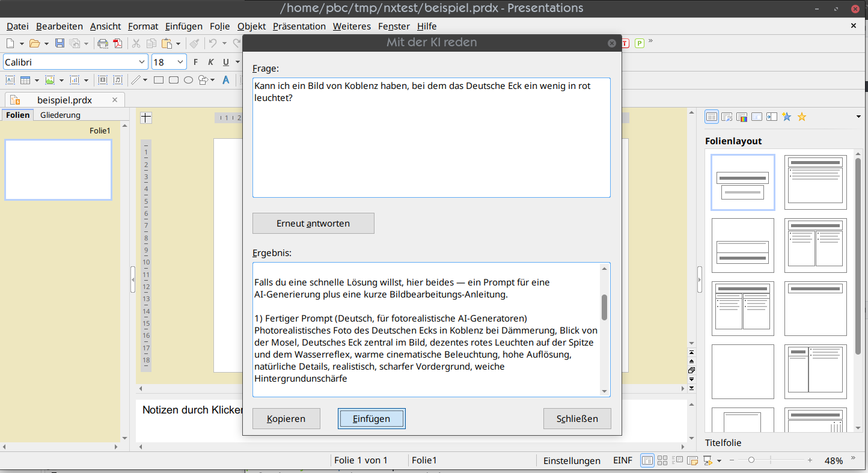Expand the slide show start dropdown arrow
This screenshot has height=473, width=868.
coord(719,461)
